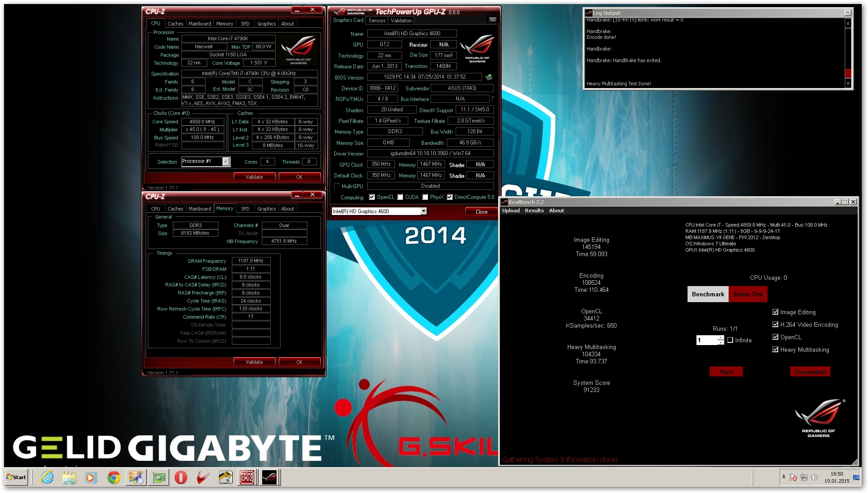This screenshot has height=493, width=868.
Task: Show hidden tray icons with the chevron
Action: pos(784,477)
